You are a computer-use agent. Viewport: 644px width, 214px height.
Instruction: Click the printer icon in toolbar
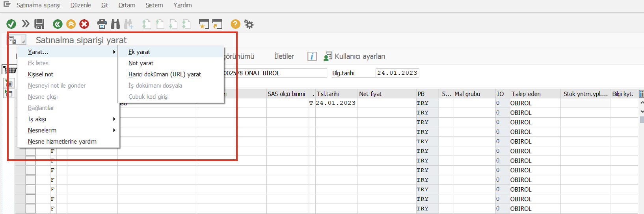pos(102,24)
